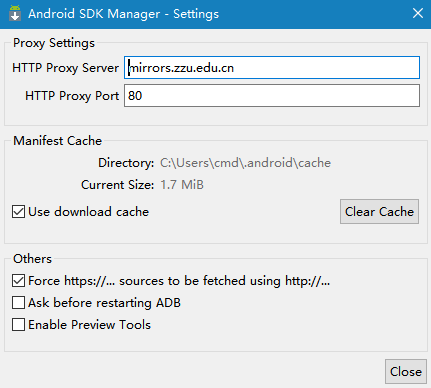Click the Proxy Settings group heading

pos(54,43)
